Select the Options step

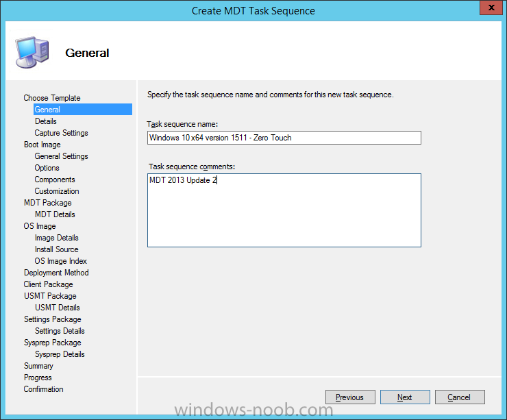(47, 168)
